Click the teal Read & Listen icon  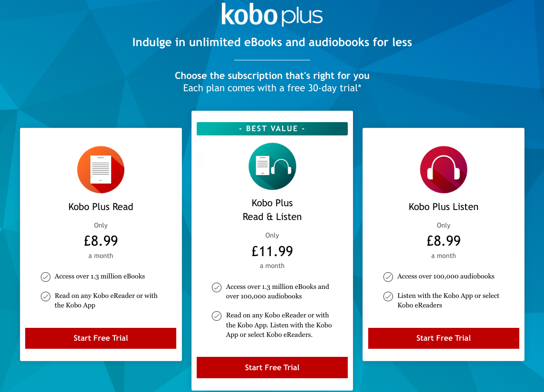pos(272,166)
